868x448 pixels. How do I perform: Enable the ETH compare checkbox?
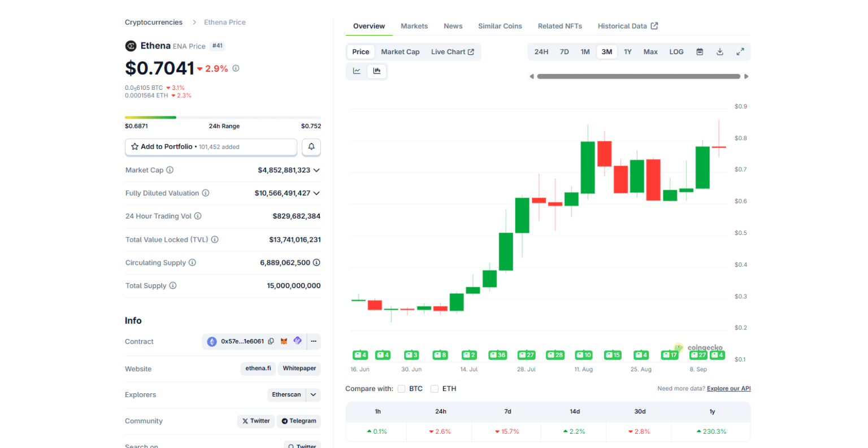[435, 389]
